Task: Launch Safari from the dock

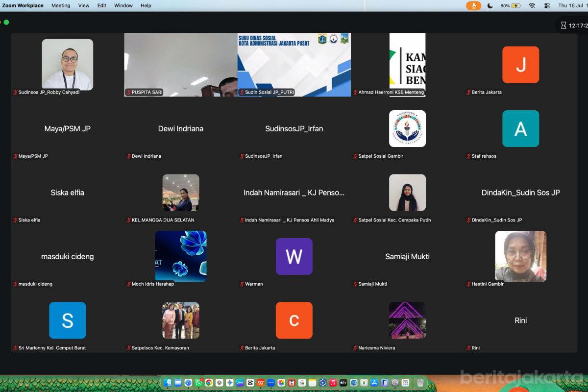Action: tap(188, 382)
